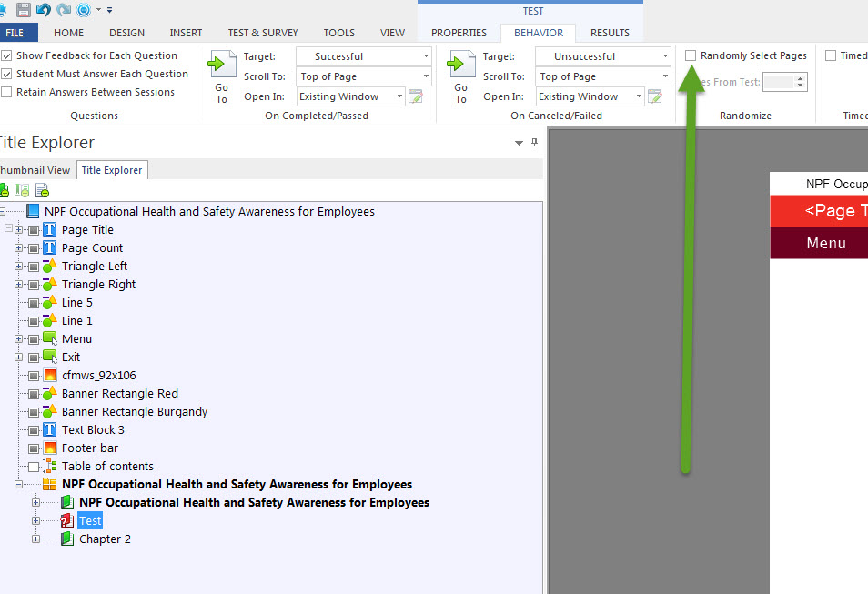Click the add page icon in Title Explorer
The width and height of the screenshot is (868, 594).
click(42, 190)
